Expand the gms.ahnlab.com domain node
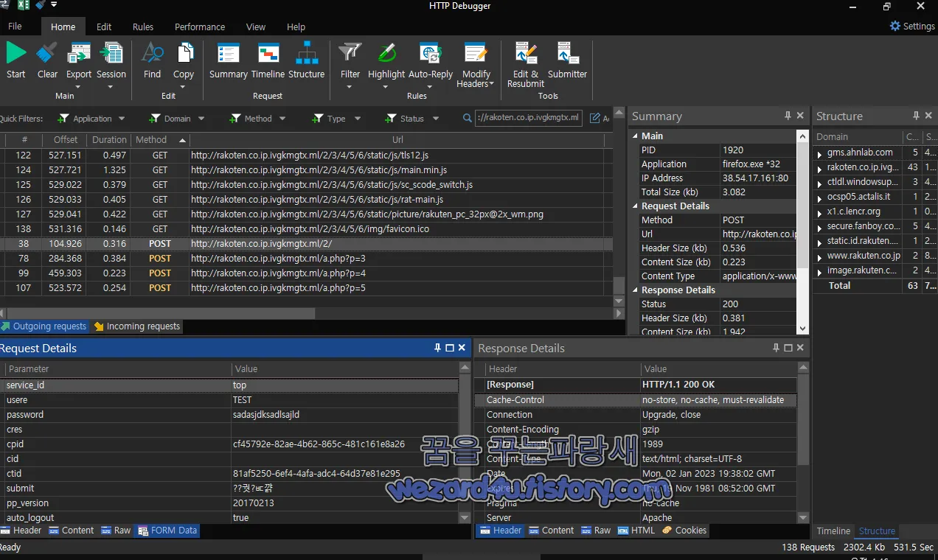The height and width of the screenshot is (560, 938). click(819, 153)
